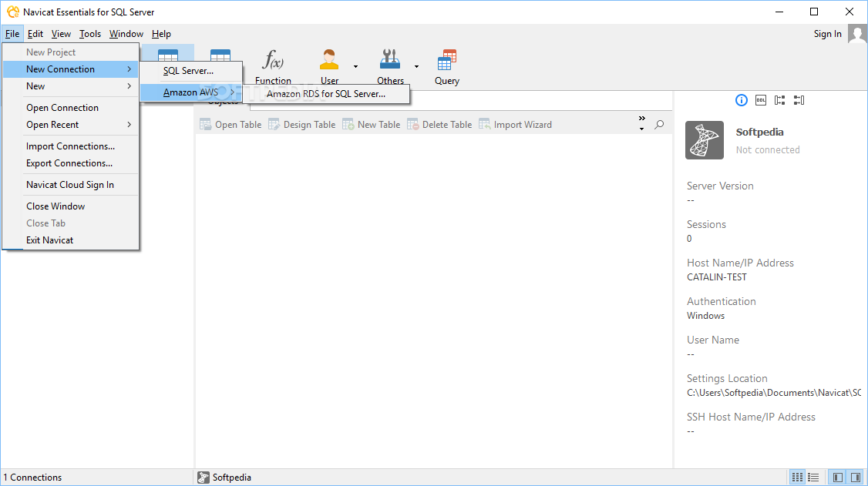Open the Edit menu

coord(35,34)
